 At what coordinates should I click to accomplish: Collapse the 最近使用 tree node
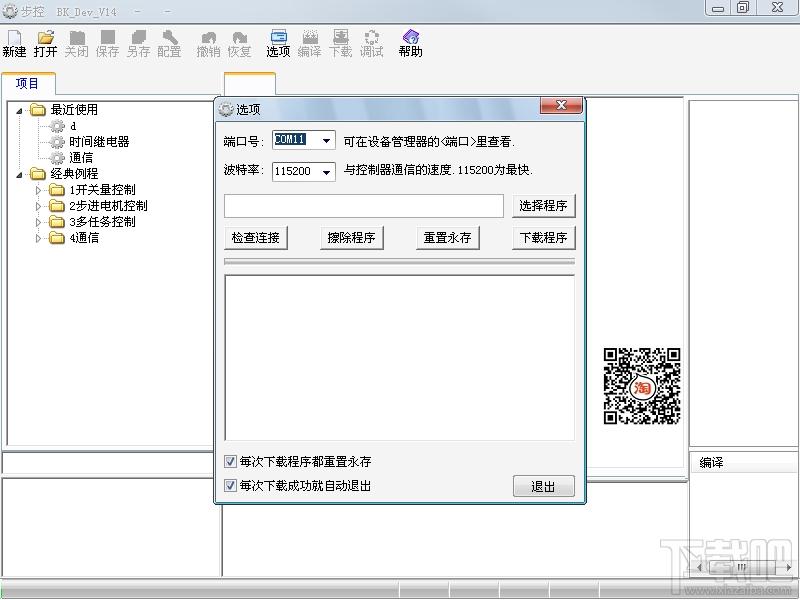click(x=19, y=111)
